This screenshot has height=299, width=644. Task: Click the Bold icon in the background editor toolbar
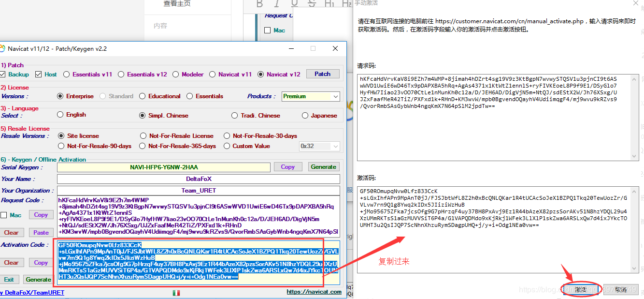[259, 3]
